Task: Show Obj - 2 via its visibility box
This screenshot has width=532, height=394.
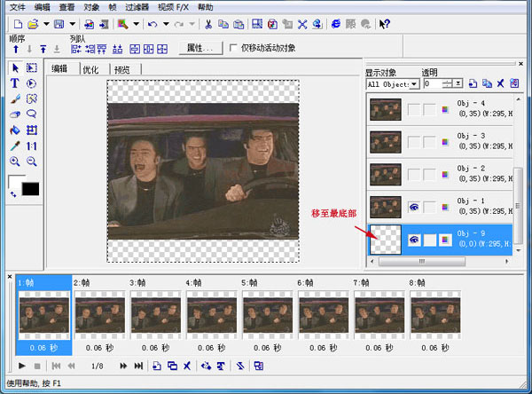Action: (x=413, y=175)
